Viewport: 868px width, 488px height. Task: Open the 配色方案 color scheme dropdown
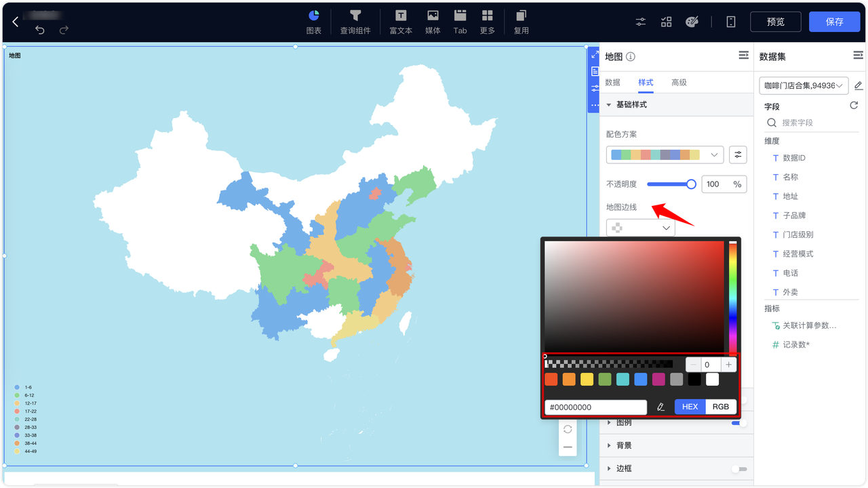coord(665,155)
